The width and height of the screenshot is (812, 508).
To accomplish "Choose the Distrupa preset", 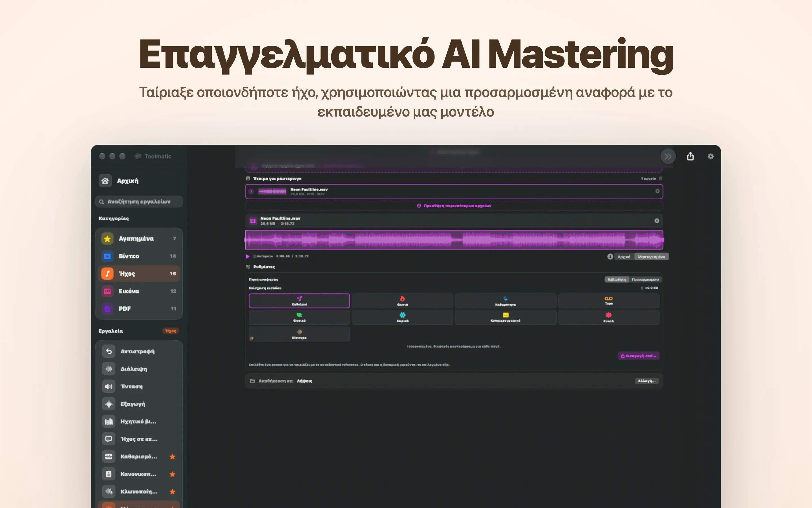I will [299, 334].
